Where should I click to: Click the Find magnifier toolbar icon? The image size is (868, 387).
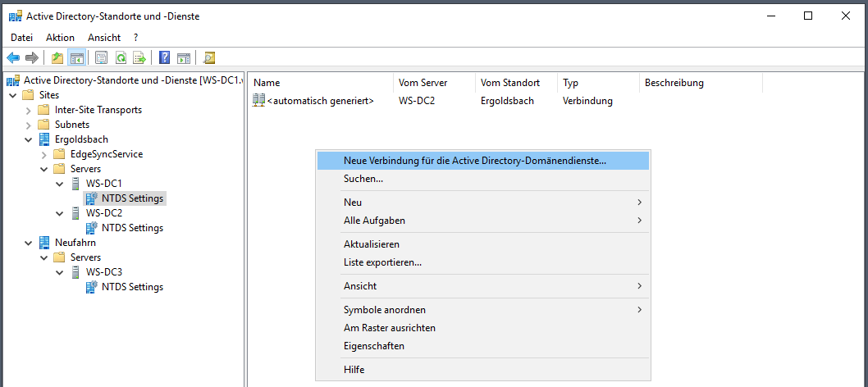(x=209, y=57)
